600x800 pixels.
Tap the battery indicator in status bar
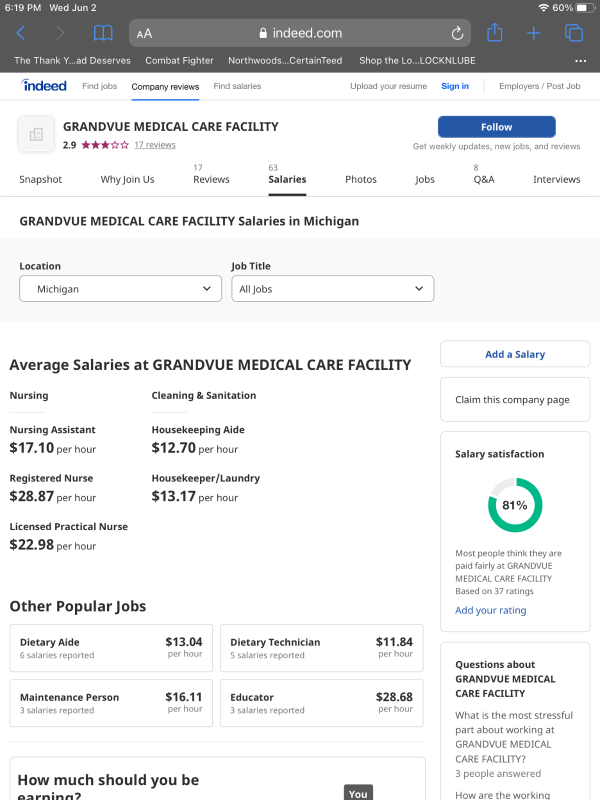click(585, 8)
